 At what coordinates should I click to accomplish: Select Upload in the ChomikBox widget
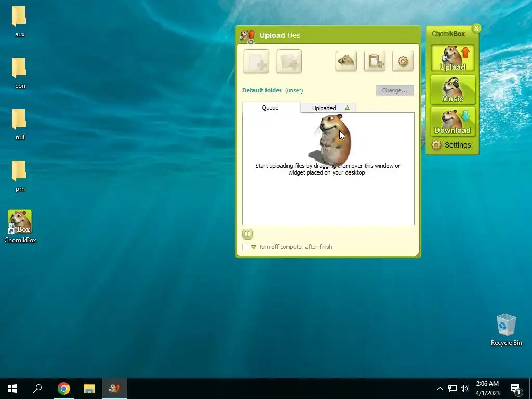point(453,58)
